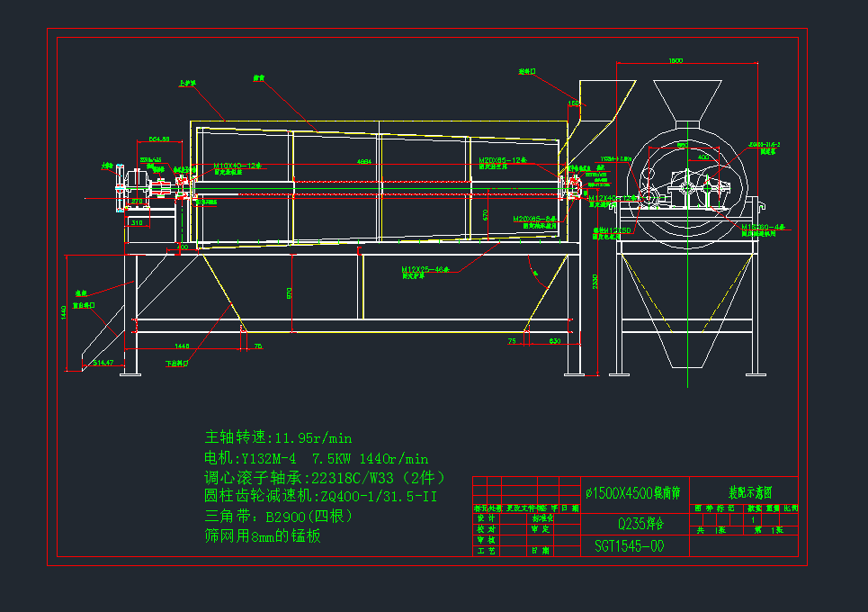Image resolution: width=868 pixels, height=612 pixels.
Task: Select the 2330 vertical height dimension
Action: 595,281
